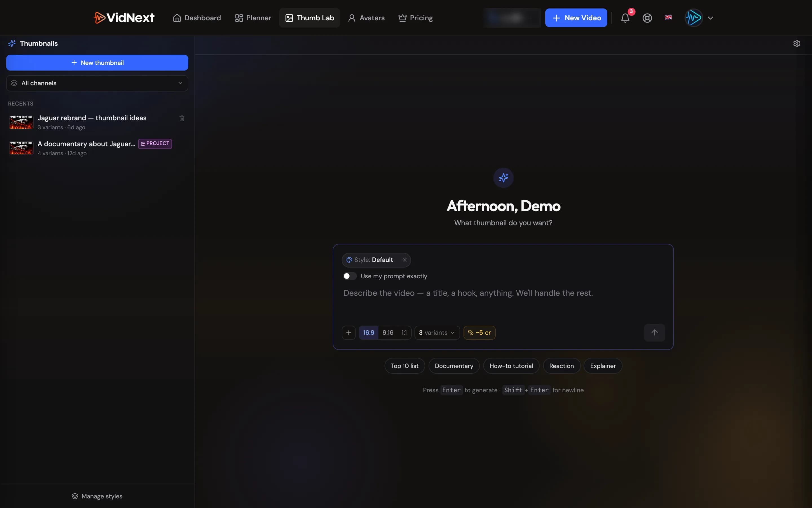
Task: Toggle Use my prompt exactly
Action: pyautogui.click(x=349, y=276)
